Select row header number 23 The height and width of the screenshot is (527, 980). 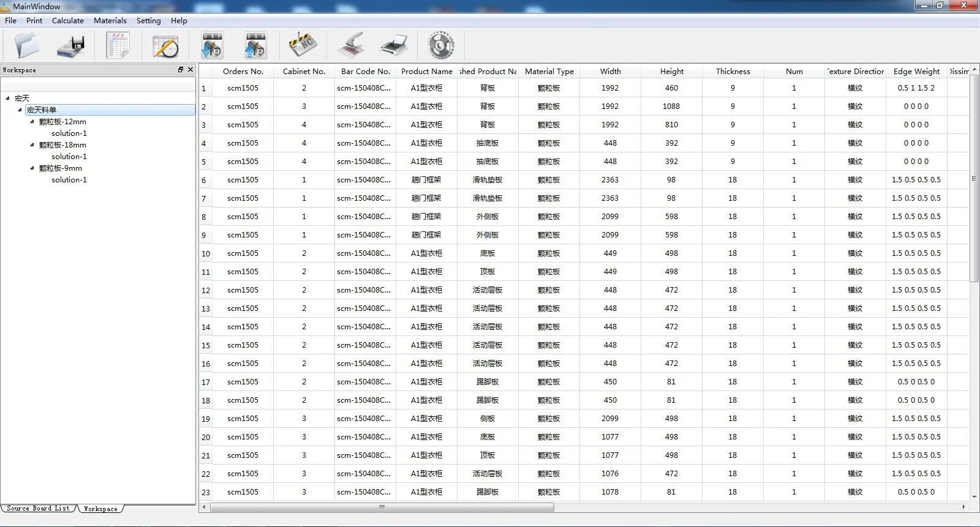click(x=205, y=492)
